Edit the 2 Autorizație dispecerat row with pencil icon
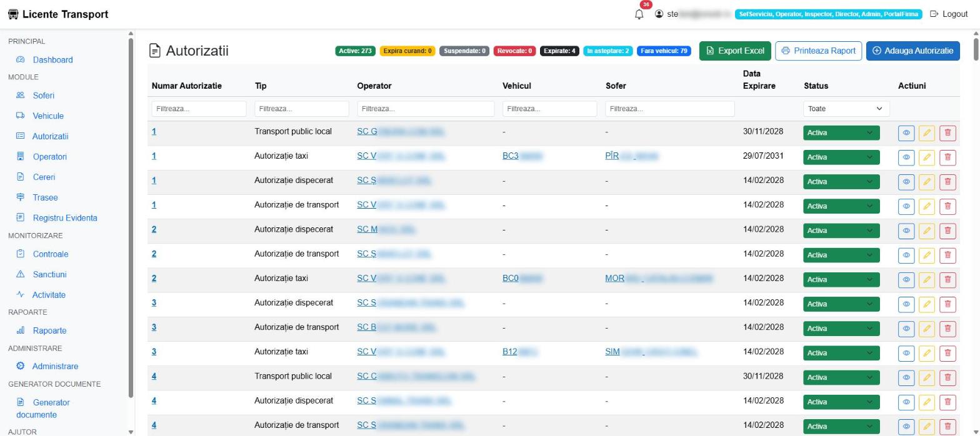The height and width of the screenshot is (436, 980). pos(927,230)
